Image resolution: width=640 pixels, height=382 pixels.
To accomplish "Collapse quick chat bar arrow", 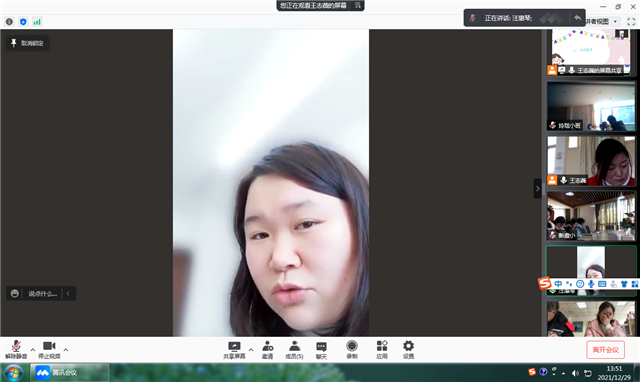I will (x=68, y=293).
